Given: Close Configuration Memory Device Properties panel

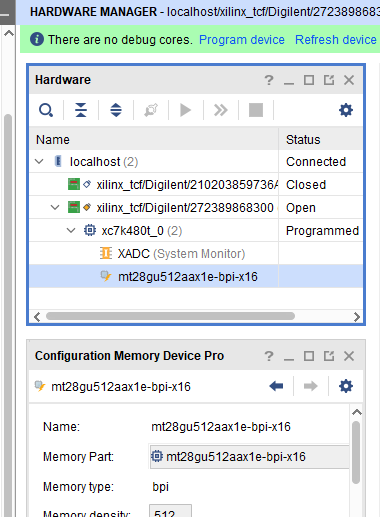Looking at the screenshot, I should click(349, 356).
